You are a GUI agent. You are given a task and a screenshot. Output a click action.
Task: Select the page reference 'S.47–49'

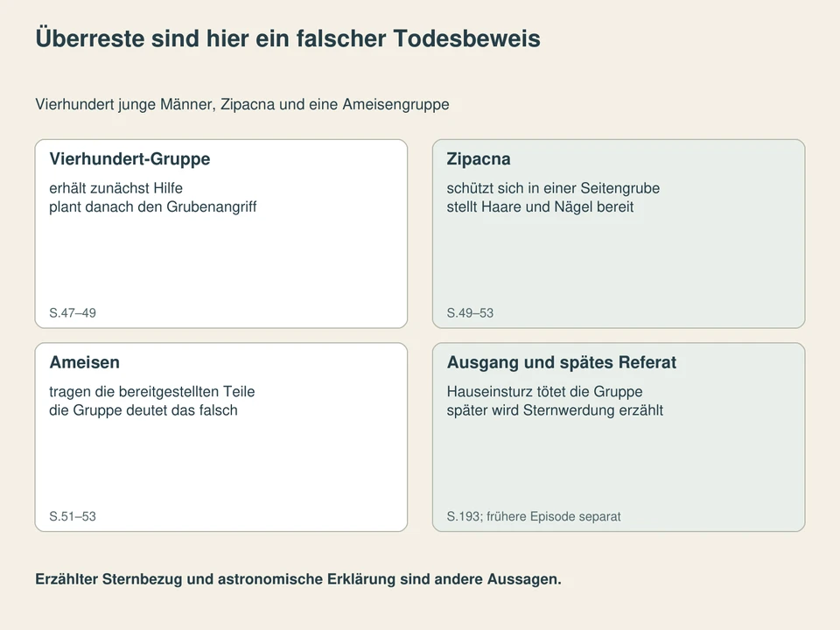[x=73, y=313]
